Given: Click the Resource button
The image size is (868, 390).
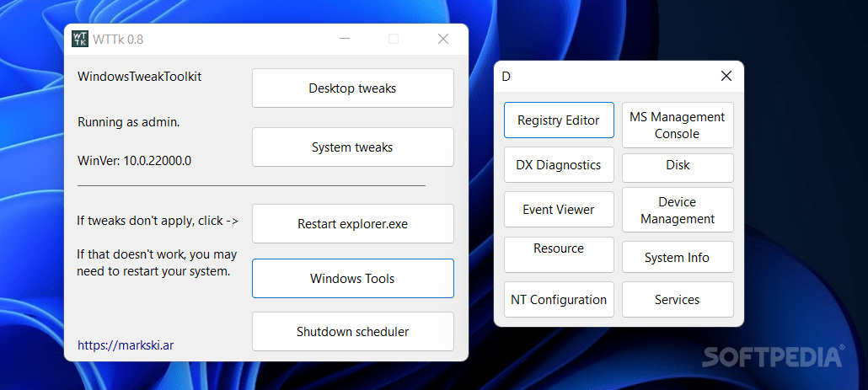Looking at the screenshot, I should click(x=559, y=254).
